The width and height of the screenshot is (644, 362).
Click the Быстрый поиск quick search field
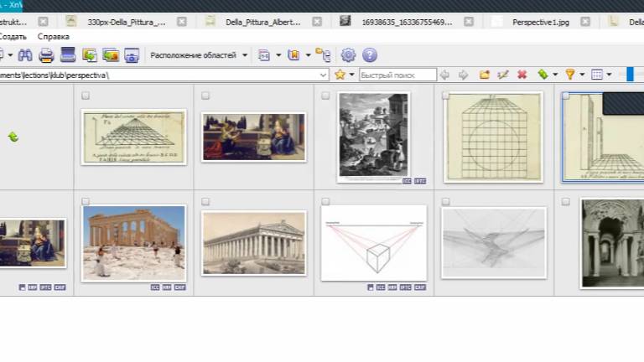397,75
